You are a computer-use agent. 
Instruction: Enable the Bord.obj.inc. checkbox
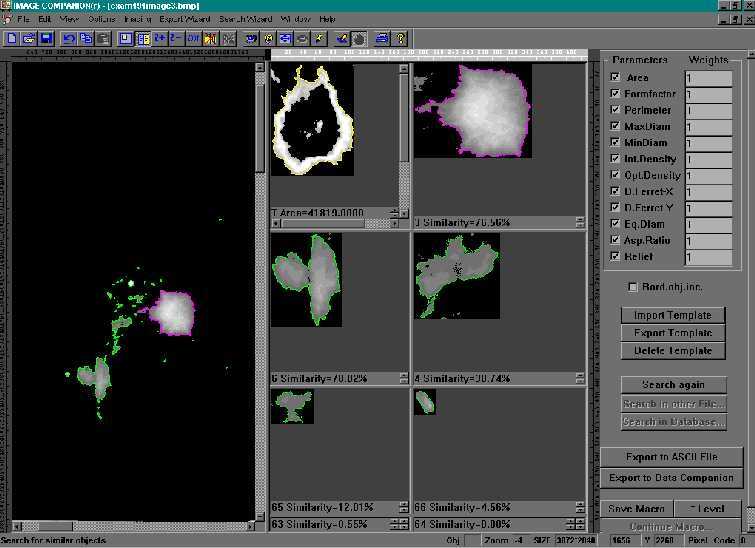(632, 287)
